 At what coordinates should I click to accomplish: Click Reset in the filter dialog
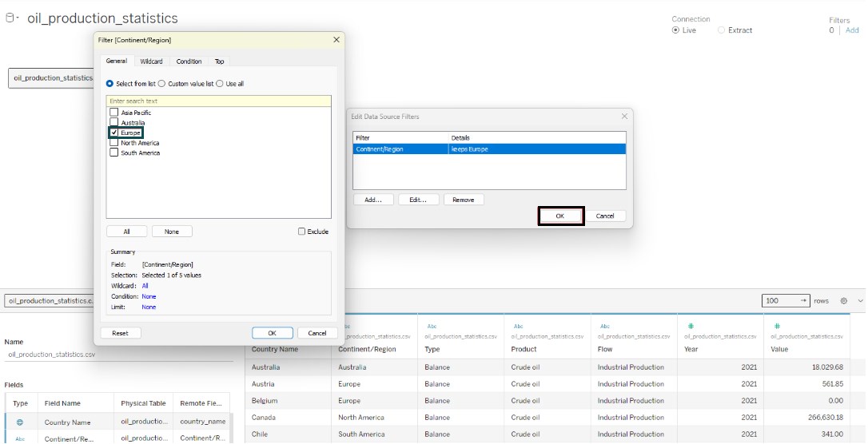[120, 333]
